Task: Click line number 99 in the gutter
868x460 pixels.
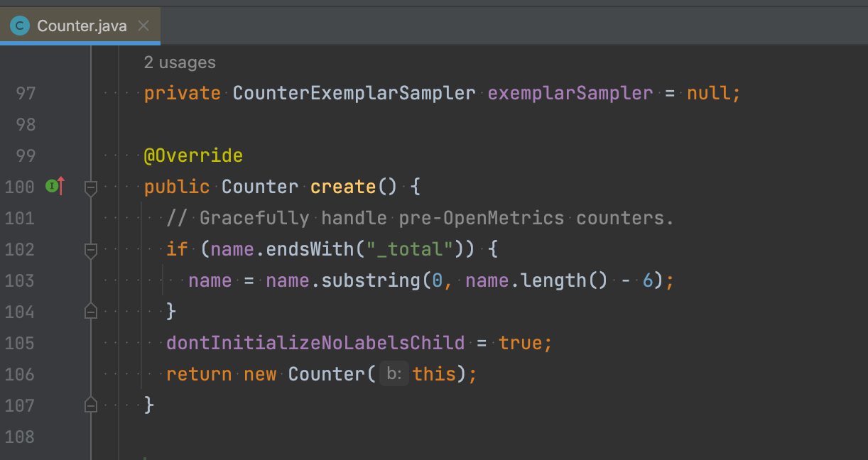Action: click(x=26, y=155)
